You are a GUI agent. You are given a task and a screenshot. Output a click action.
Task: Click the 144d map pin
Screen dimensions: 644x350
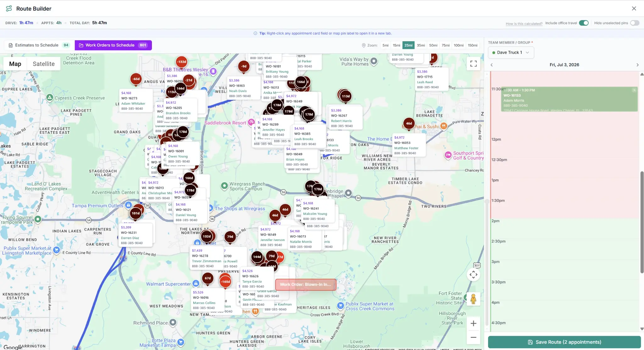click(x=257, y=257)
